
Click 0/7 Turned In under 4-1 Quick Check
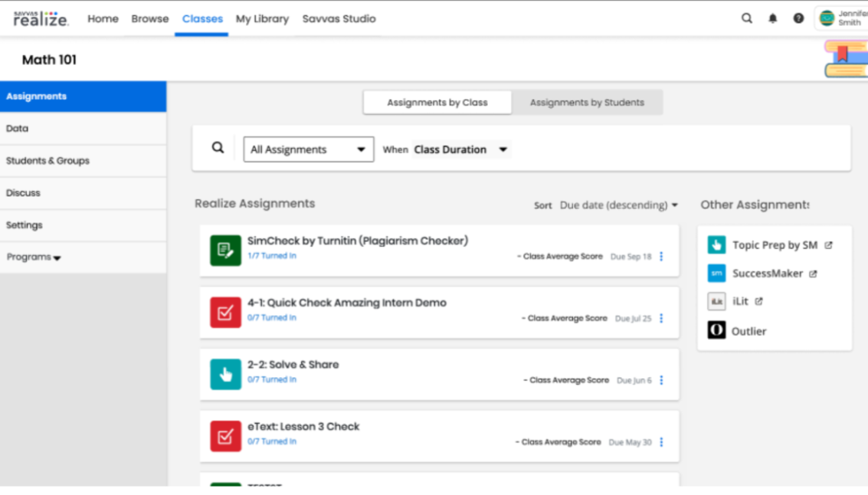point(272,318)
